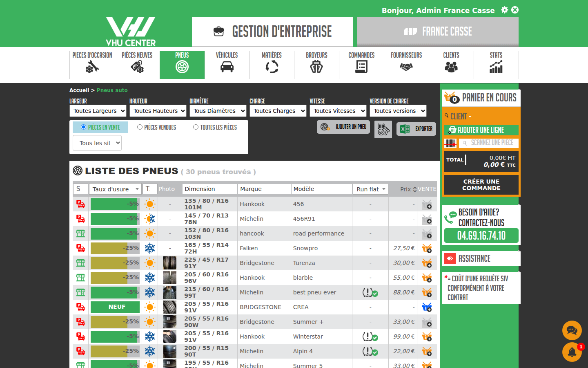
Task: Open the Commandes menu
Action: 361,64
